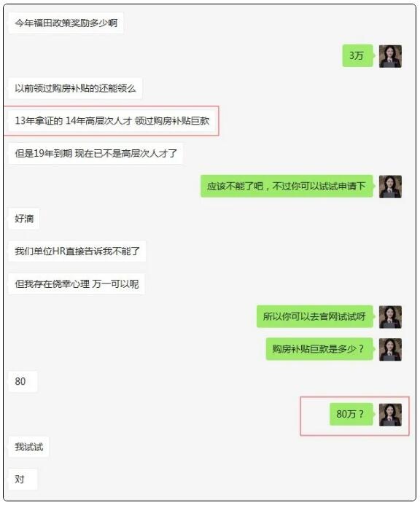Viewport: 420px width, 505px height.
Task: Click the avatar next to 应该不能了吧 reply
Action: [390, 187]
